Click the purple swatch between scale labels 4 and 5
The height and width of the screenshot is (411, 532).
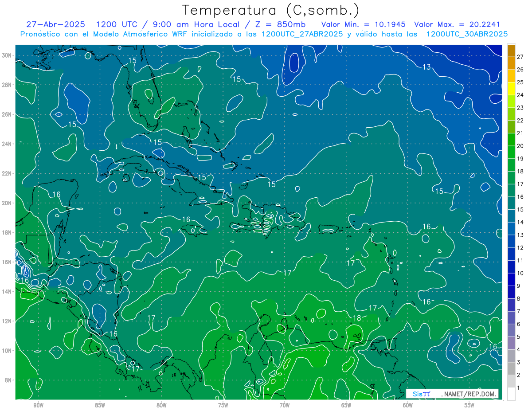511,343
